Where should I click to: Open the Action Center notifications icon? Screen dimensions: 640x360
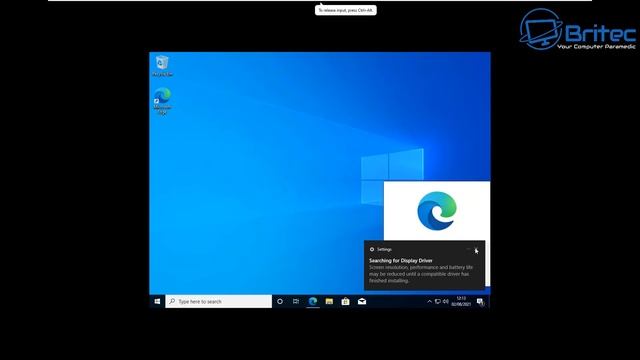(480, 302)
